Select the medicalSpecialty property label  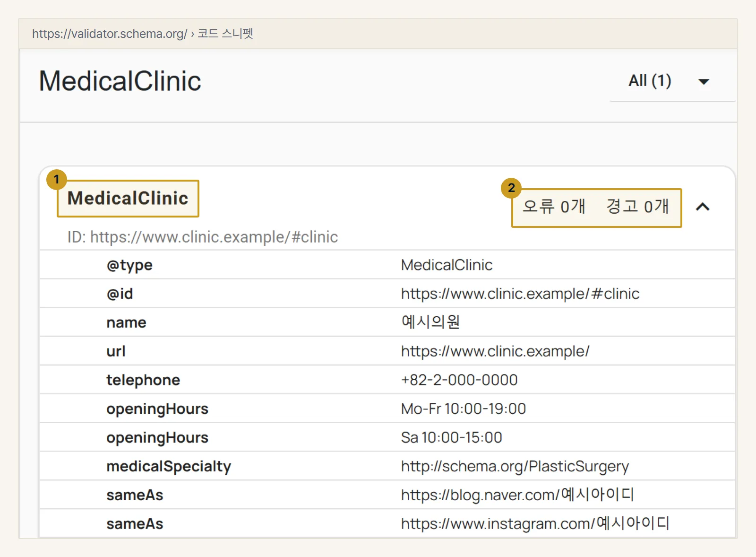click(x=169, y=467)
